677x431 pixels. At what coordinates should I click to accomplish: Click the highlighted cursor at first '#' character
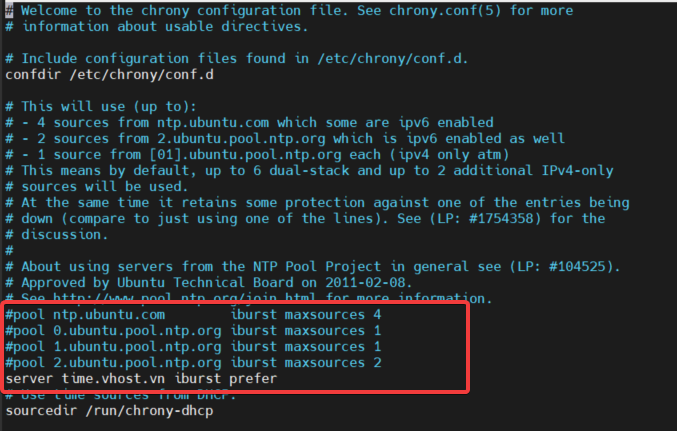point(9,11)
